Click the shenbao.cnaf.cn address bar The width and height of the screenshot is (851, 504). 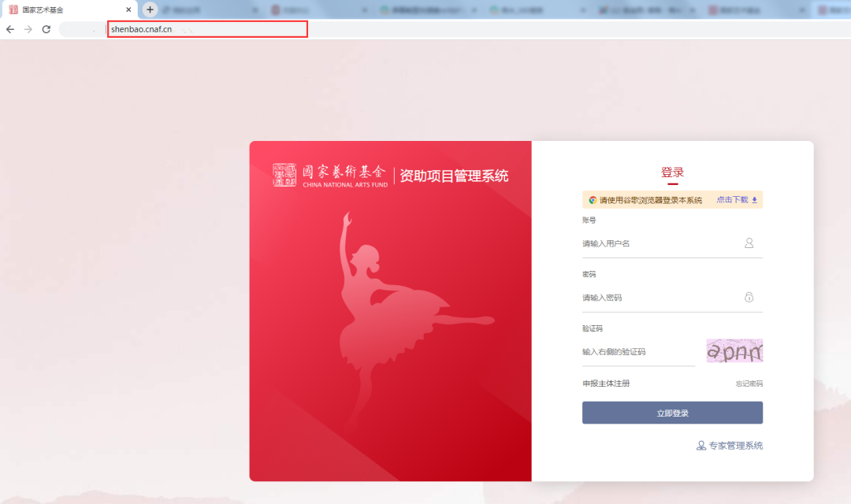[207, 29]
